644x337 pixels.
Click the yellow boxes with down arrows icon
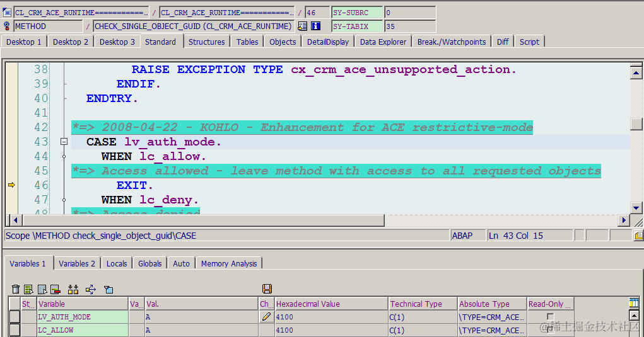pyautogui.click(x=73, y=290)
